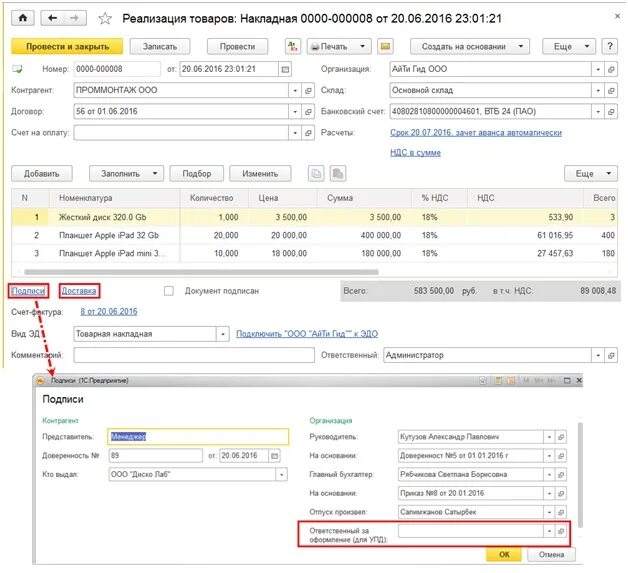Select row Жесткий диск 320.0 Gb
This screenshot has height=573, width=628.
click(x=314, y=217)
